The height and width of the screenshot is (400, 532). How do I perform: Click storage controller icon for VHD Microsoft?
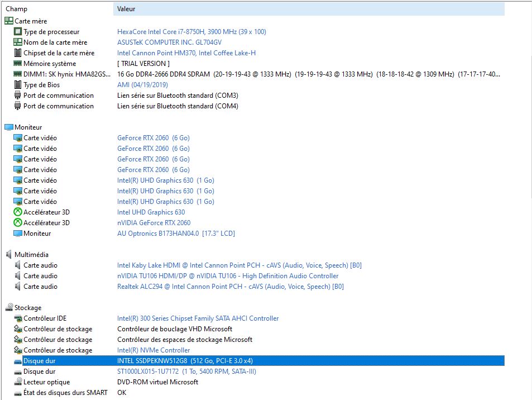coord(18,328)
